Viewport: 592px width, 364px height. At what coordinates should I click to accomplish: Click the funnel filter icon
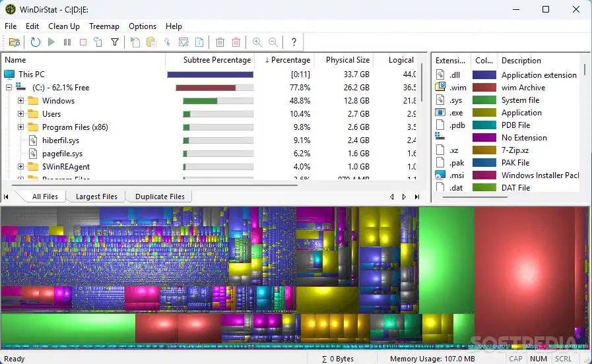115,42
